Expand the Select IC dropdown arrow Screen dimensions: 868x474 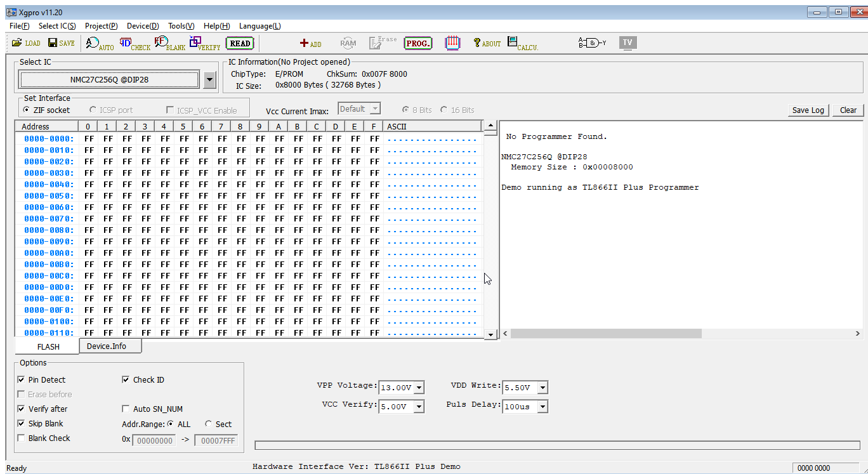[210, 80]
